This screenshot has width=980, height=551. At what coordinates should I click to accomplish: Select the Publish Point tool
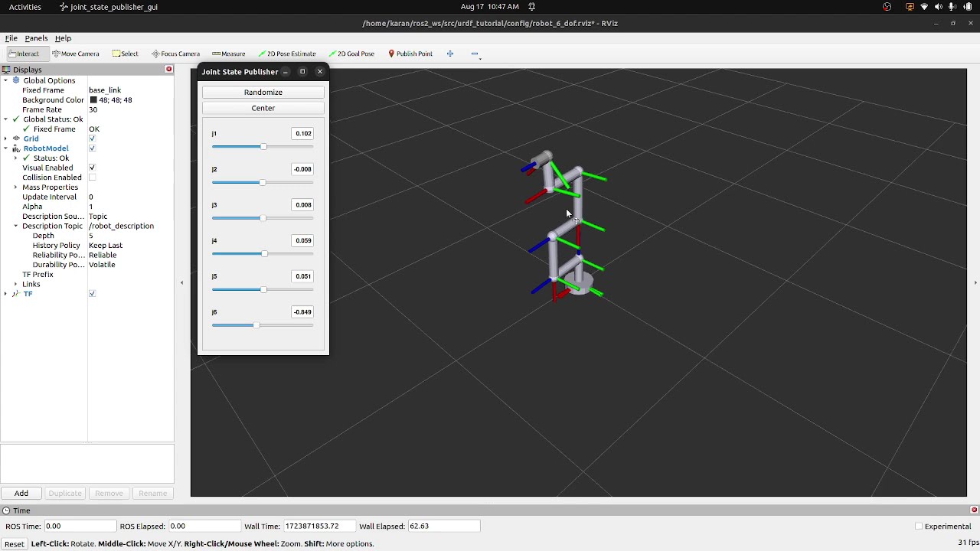coord(410,54)
